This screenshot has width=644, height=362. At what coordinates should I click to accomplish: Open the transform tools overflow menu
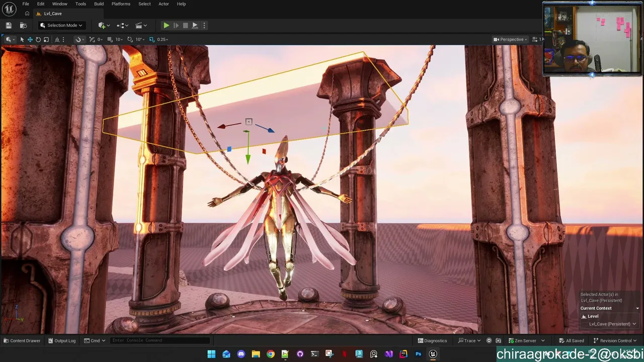[x=63, y=39]
